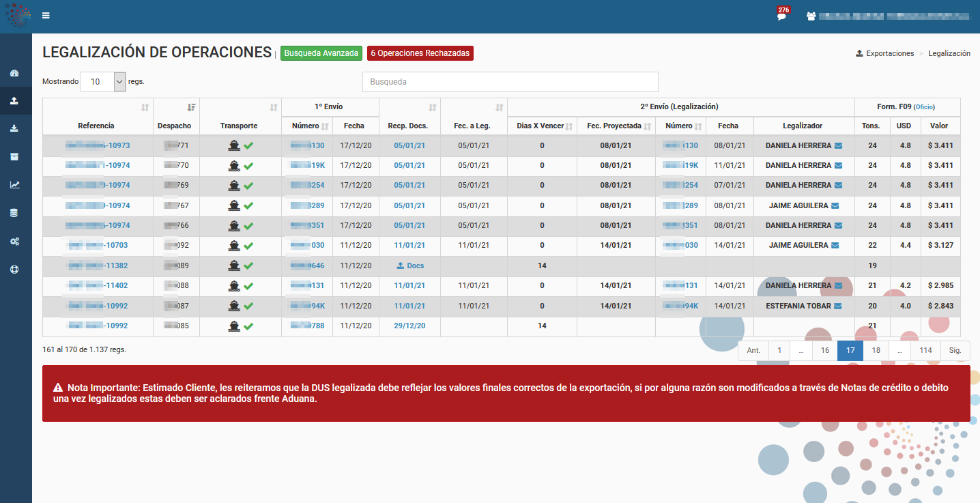Screen dimensions: 980x503
Task: View 6 Operaciones Rechazadas
Action: coord(420,53)
